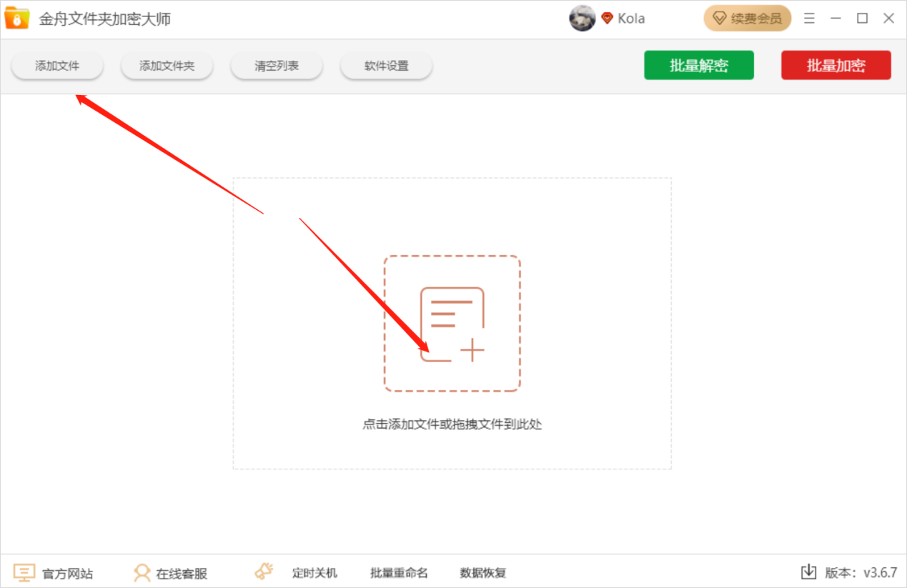Start batch encryption with 批量加密
Screen dimensions: 907x588
click(x=836, y=65)
